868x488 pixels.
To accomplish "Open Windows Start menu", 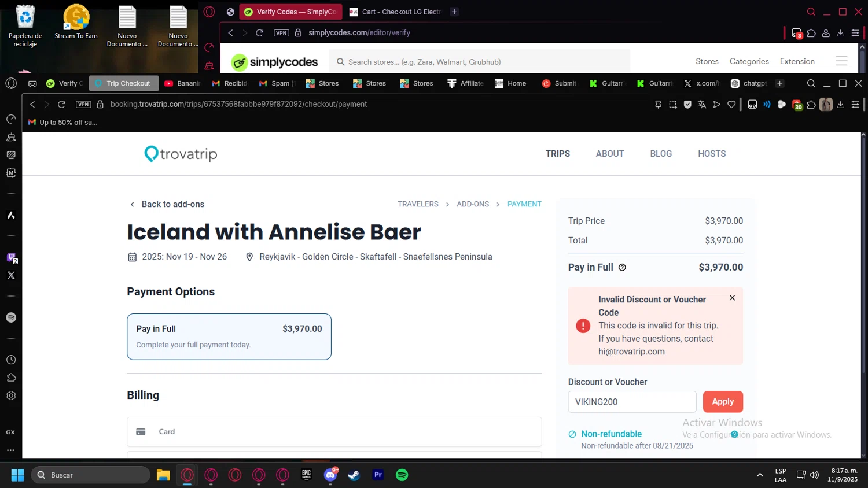I will pyautogui.click(x=17, y=475).
